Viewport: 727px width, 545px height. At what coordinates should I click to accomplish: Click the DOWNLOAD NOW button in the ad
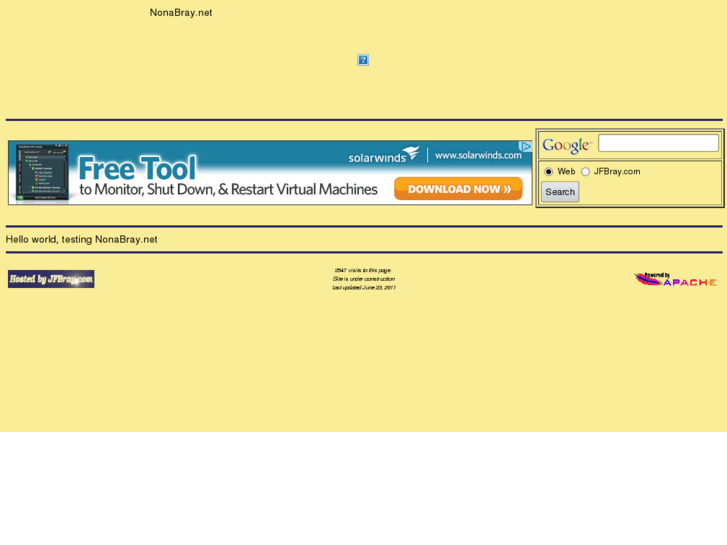pos(458,189)
